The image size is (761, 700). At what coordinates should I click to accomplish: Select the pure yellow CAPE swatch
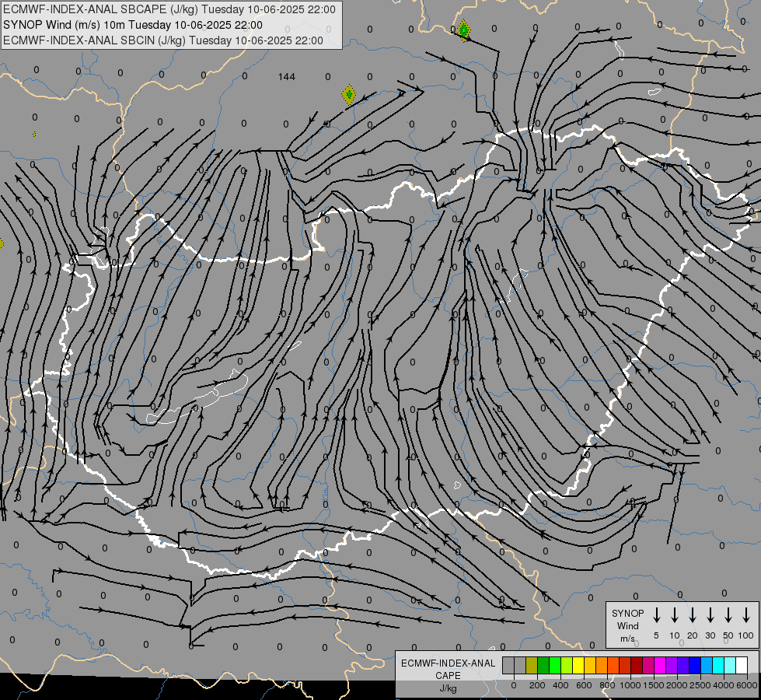click(578, 665)
